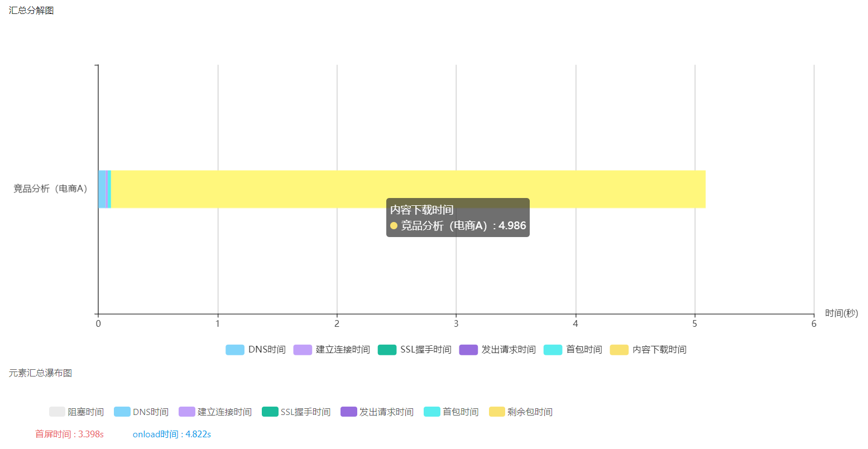Viewport: 868px width, 449px height.
Task: Click the onload时间 : 4.822s label
Action: pos(172,434)
